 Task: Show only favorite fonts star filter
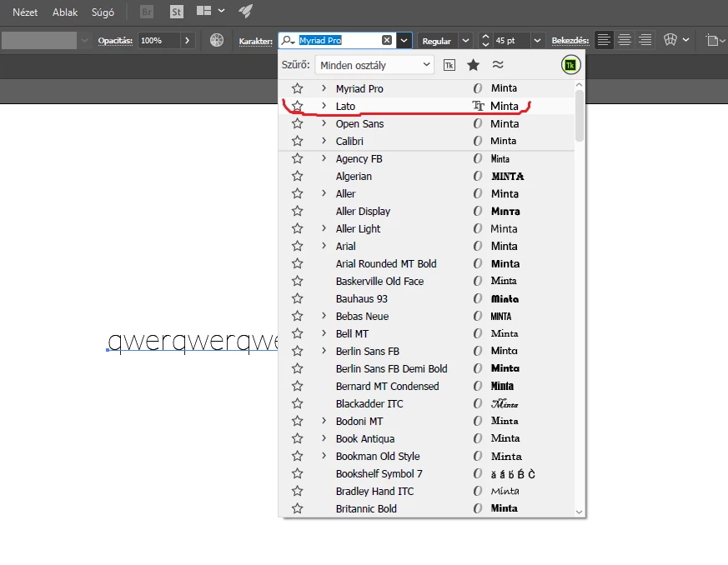point(473,65)
